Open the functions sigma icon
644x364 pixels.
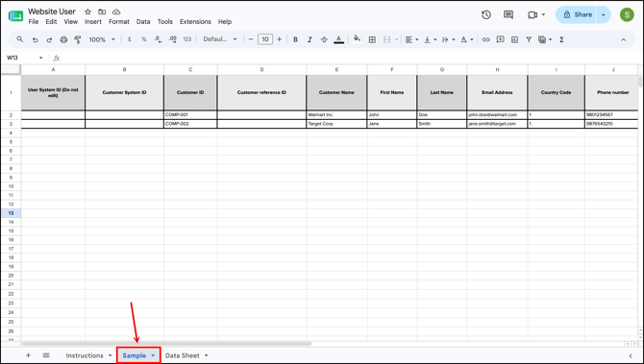561,39
